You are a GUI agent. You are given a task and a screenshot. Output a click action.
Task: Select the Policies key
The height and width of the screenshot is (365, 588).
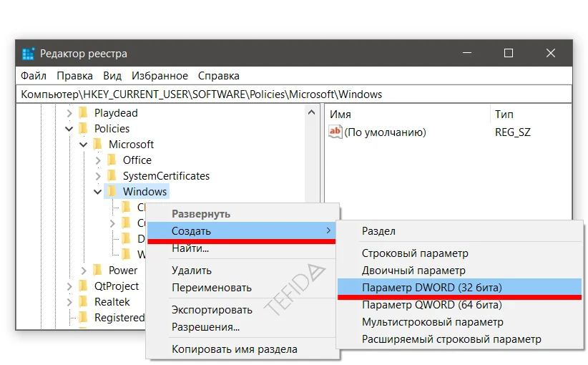click(112, 129)
